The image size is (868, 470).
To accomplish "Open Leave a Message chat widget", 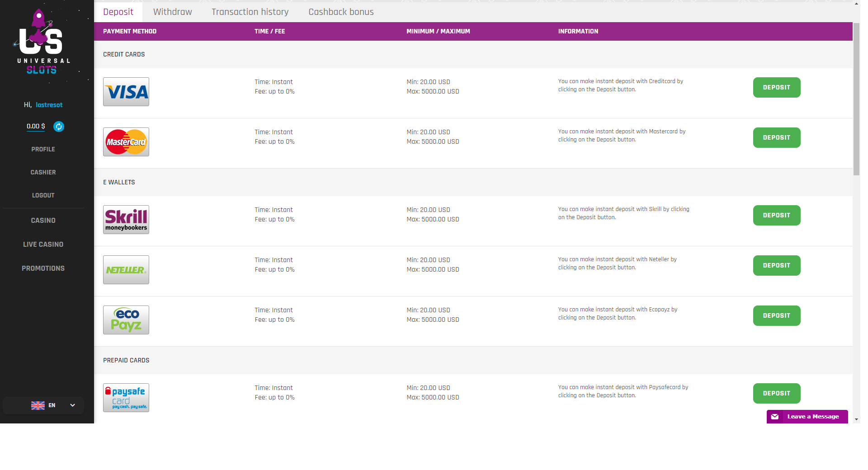I will [x=807, y=417].
